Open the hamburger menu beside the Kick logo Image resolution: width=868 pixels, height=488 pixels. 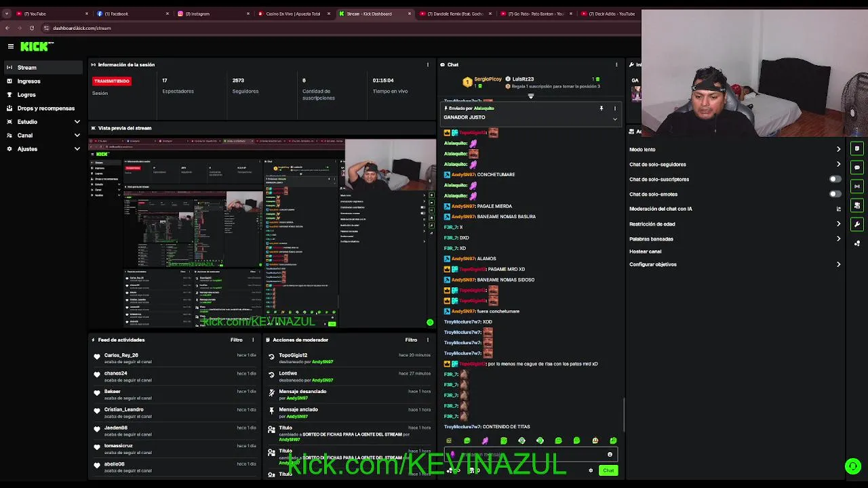click(x=11, y=46)
